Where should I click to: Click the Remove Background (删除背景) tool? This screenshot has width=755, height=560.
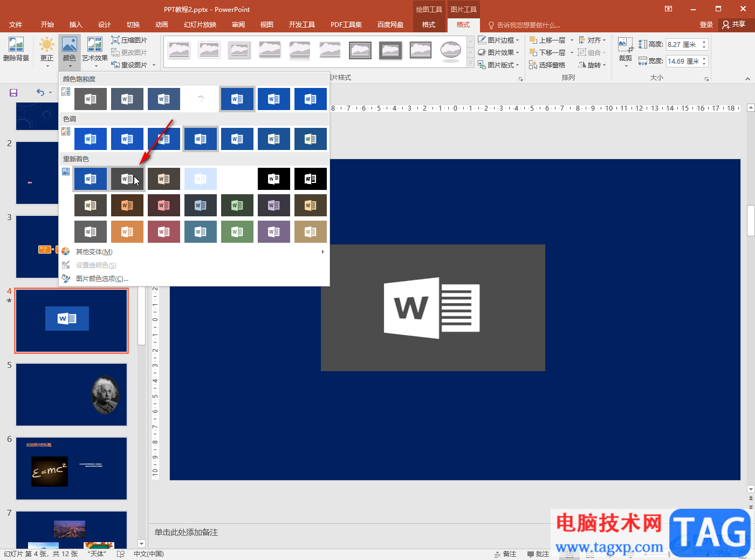[16, 50]
